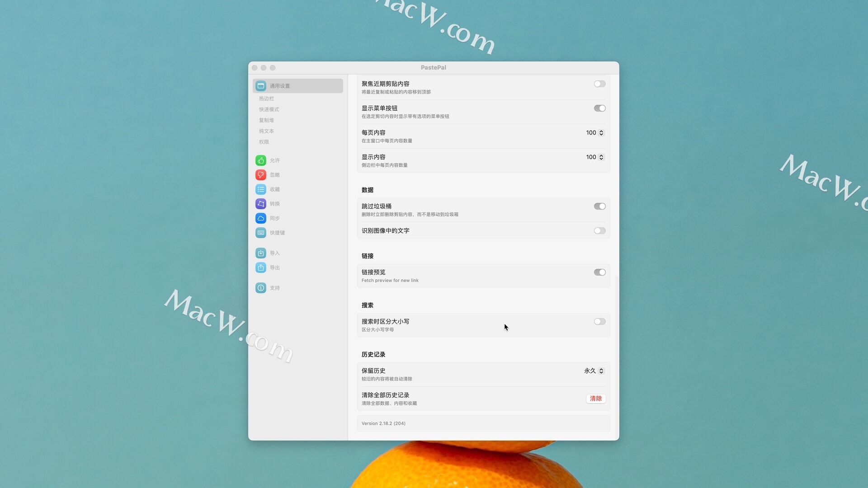Open the 同步 cloud icon
The width and height of the screenshot is (868, 488).
(261, 218)
